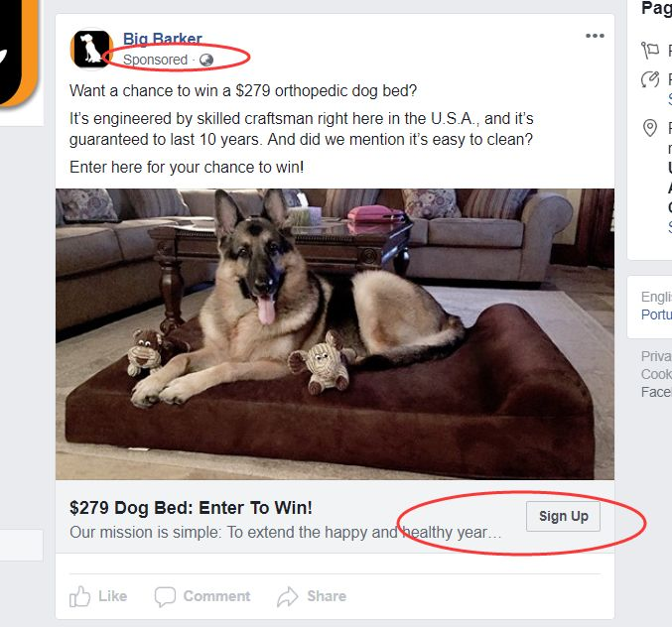Click the flag icon in right sidebar
The width and height of the screenshot is (672, 627).
[x=650, y=50]
